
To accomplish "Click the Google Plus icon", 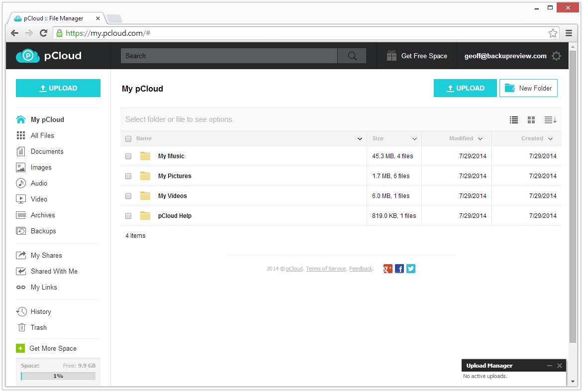I will (x=388, y=269).
